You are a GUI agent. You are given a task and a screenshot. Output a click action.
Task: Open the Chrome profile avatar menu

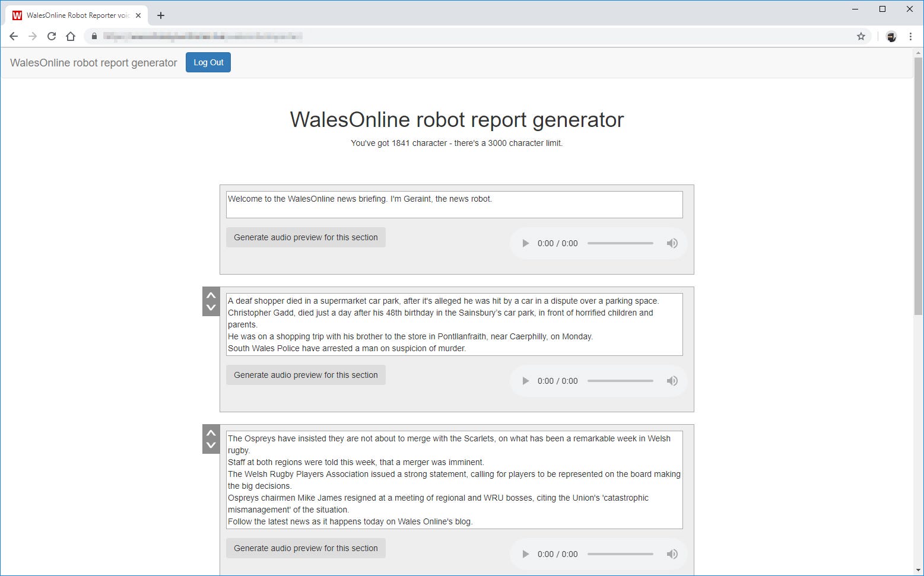[891, 36]
